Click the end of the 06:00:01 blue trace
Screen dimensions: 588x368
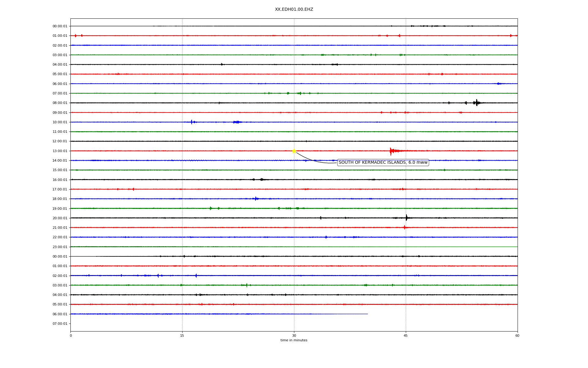(367, 314)
